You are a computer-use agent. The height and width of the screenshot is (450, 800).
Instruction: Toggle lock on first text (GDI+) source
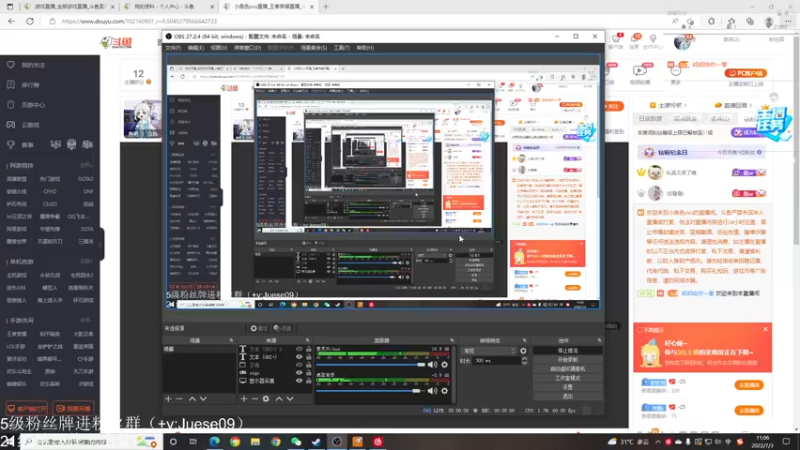coord(309,349)
